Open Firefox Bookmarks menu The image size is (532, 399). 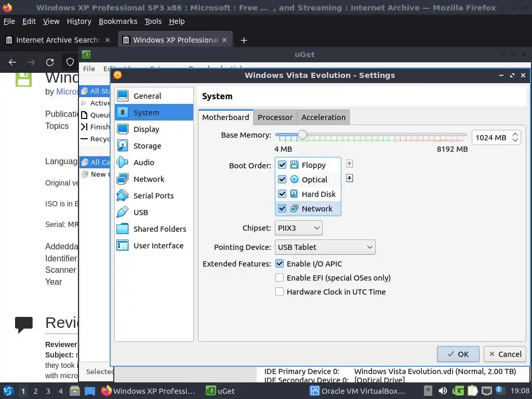click(118, 21)
